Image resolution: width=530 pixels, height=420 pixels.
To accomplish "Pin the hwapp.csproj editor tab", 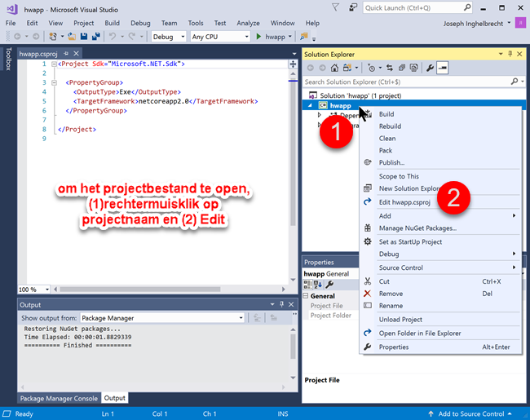I will tap(66, 54).
